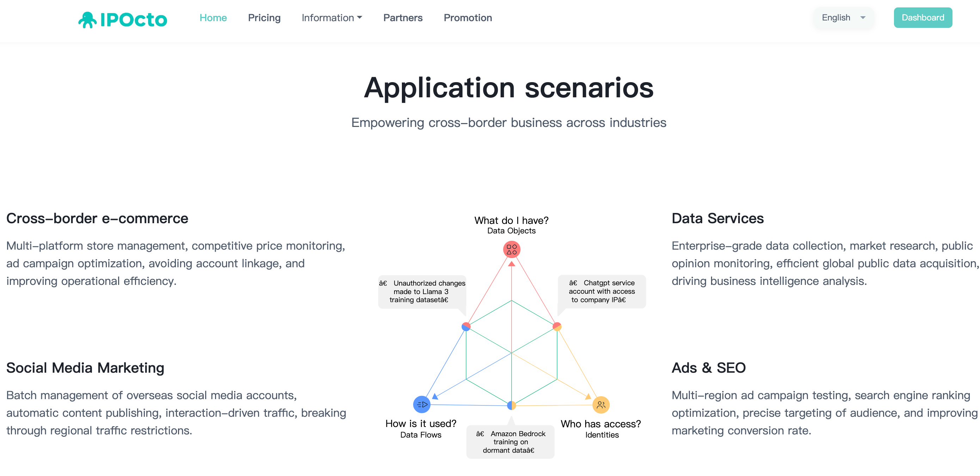Click the Social Media Marketing heading
This screenshot has width=980, height=476.
(x=85, y=368)
